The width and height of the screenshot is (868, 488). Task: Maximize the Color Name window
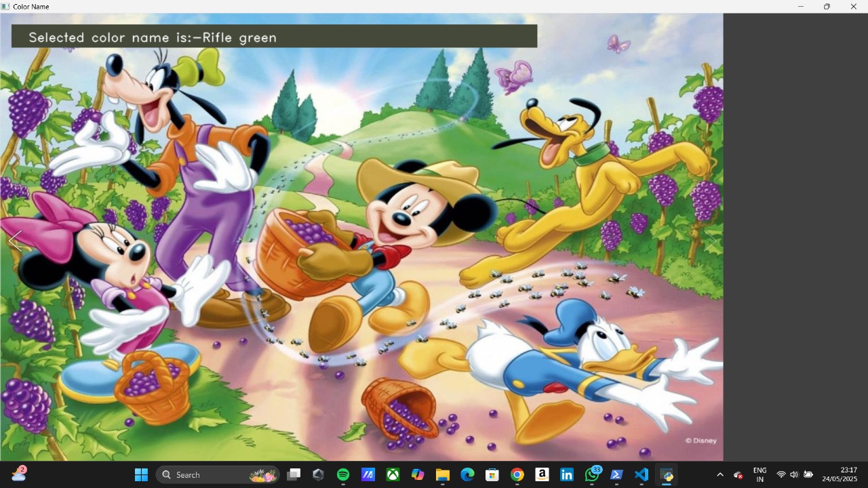[827, 6]
